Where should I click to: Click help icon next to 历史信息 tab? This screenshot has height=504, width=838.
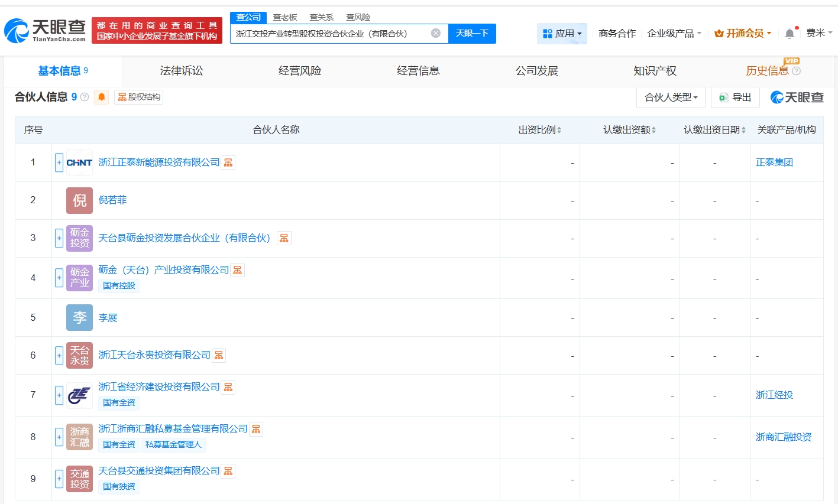(796, 71)
